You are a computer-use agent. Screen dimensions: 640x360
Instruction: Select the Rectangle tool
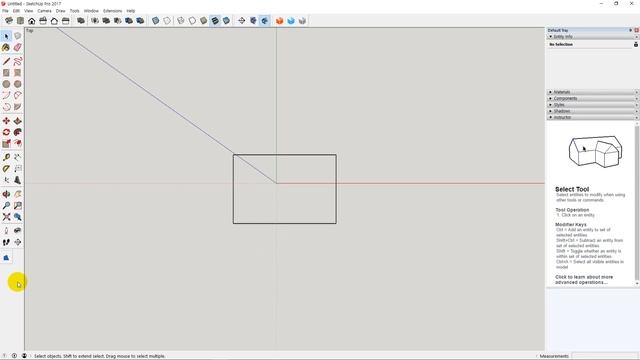click(6, 73)
